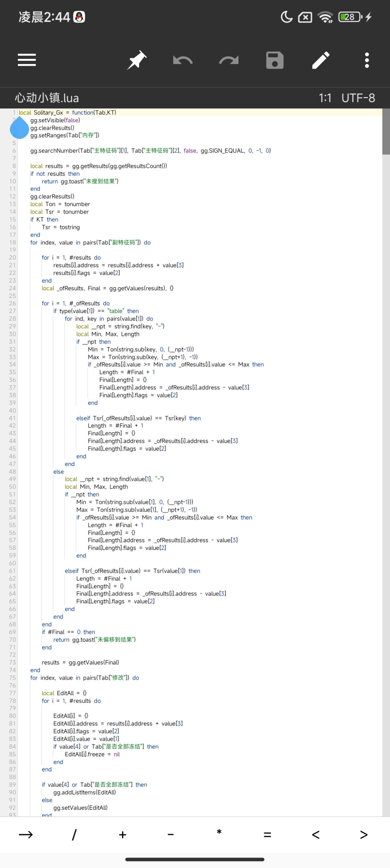Open the hamburger navigation menu
This screenshot has height=868, width=390.
click(27, 60)
